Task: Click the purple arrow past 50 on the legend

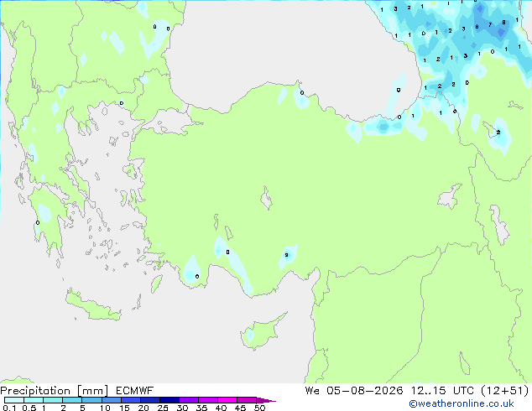Action: click(x=266, y=400)
